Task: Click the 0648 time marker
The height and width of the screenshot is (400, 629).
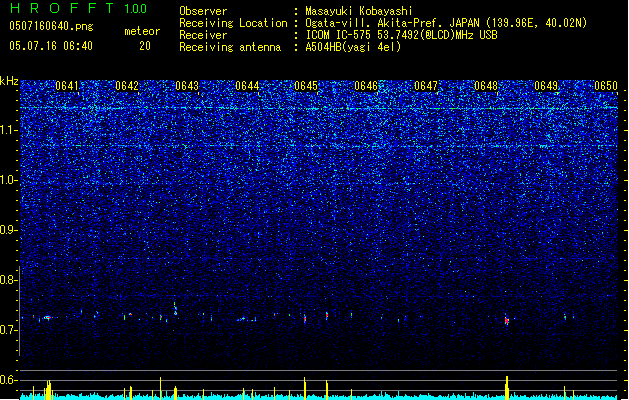Action: [486, 86]
